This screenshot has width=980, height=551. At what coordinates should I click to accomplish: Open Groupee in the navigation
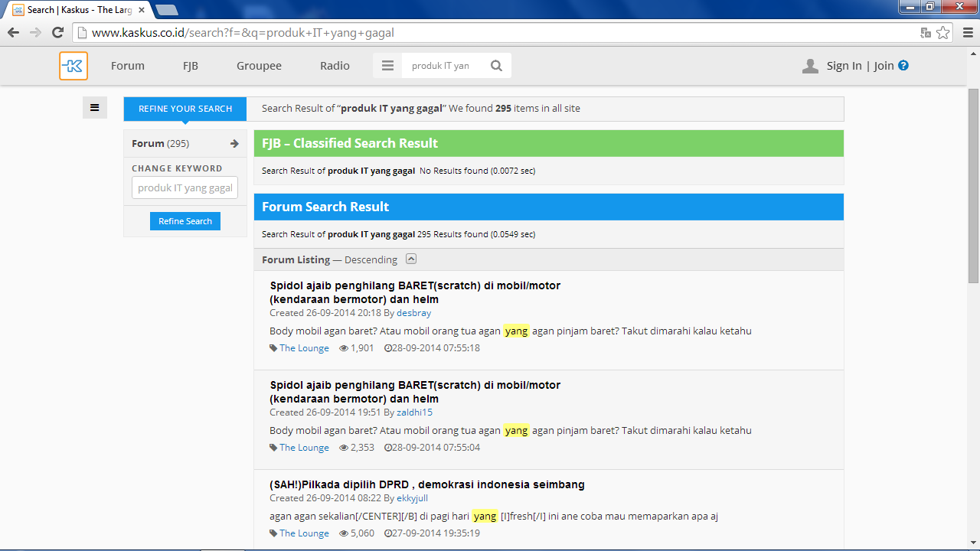(x=259, y=66)
